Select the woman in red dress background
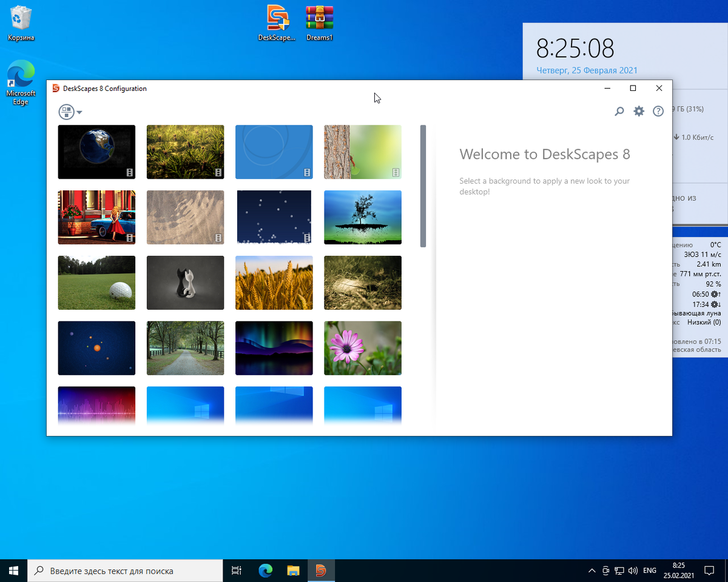Image resolution: width=728 pixels, height=582 pixels. point(96,218)
